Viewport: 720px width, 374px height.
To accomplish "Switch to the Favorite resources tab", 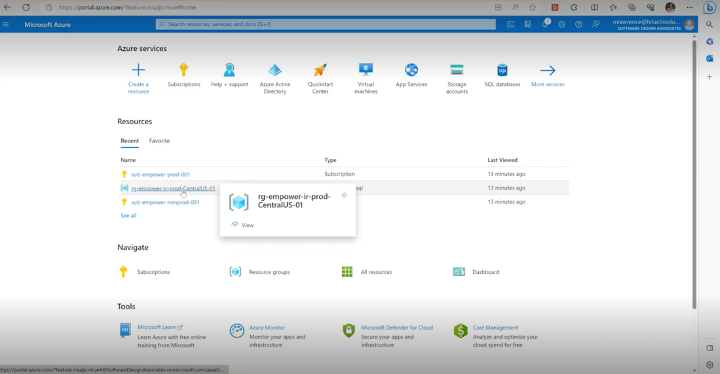I will (x=159, y=141).
